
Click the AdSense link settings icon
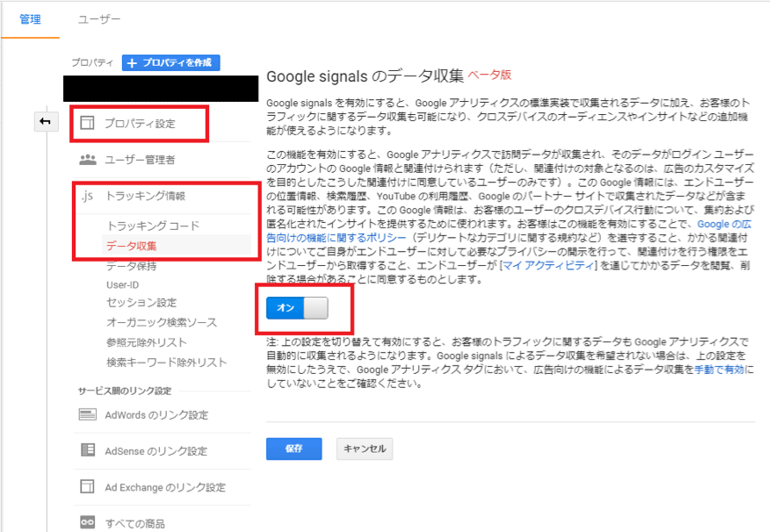[x=87, y=450]
